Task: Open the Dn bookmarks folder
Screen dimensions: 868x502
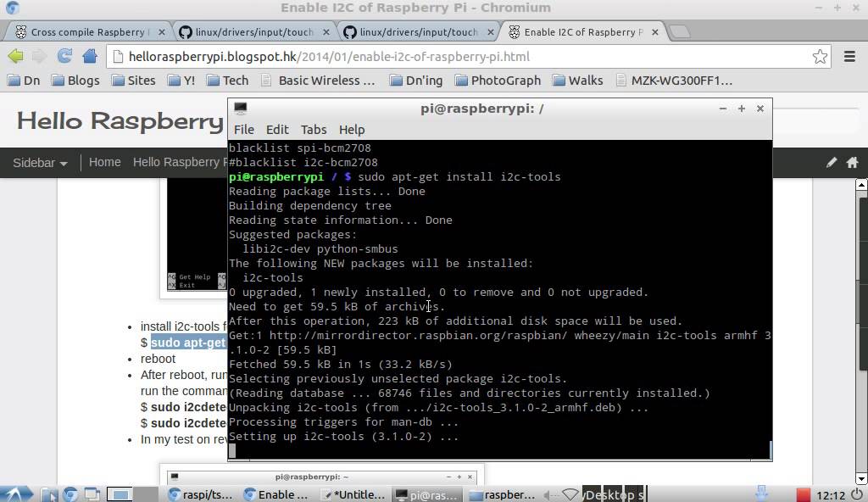Action: tap(24, 81)
